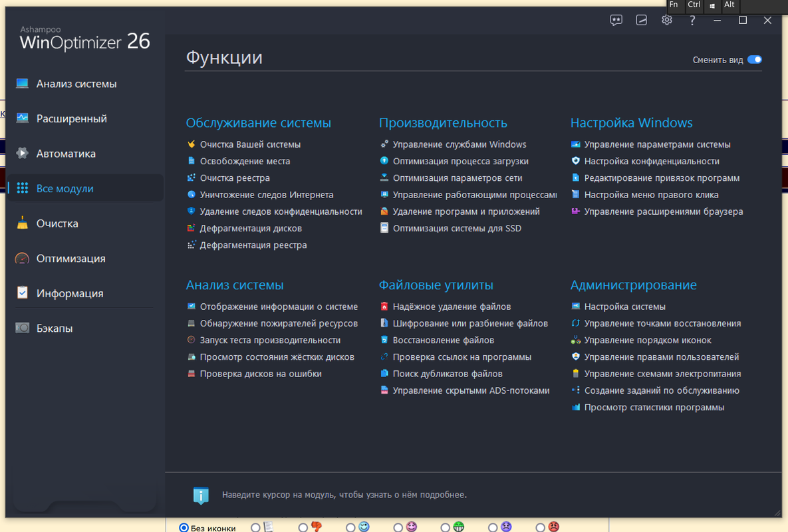Select radio button next to document icon
Viewport: 788px width, 532px height.
point(255,527)
